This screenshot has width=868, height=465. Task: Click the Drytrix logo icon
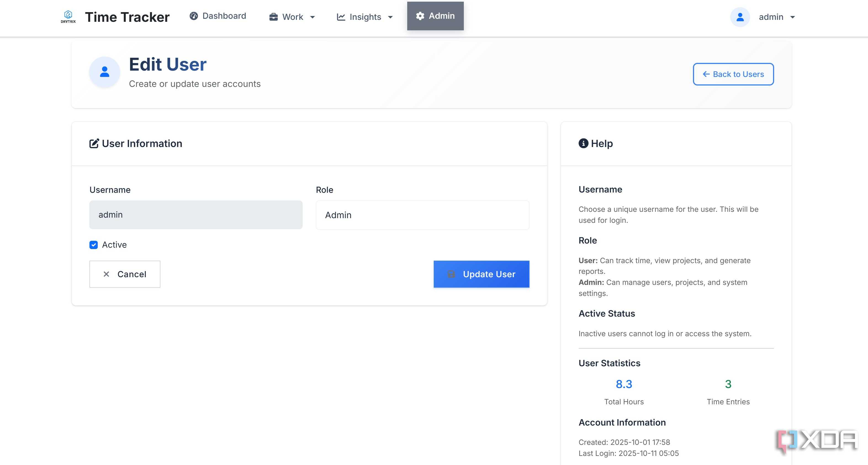click(68, 17)
